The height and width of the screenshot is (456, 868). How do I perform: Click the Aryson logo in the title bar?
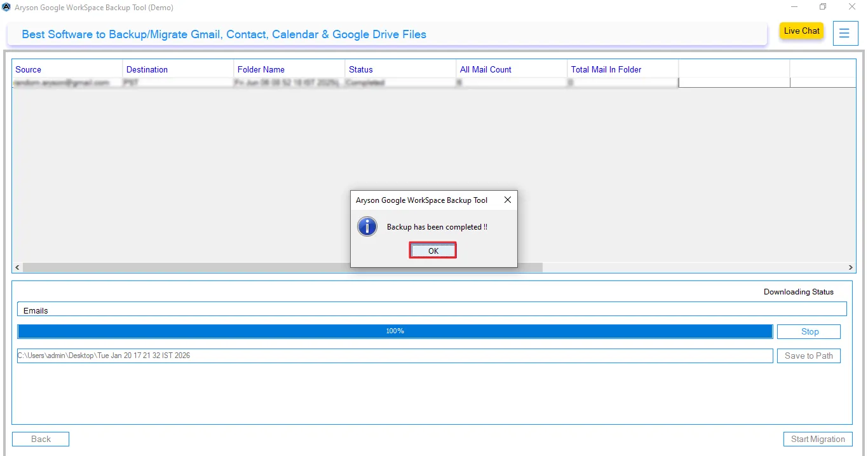pyautogui.click(x=7, y=7)
